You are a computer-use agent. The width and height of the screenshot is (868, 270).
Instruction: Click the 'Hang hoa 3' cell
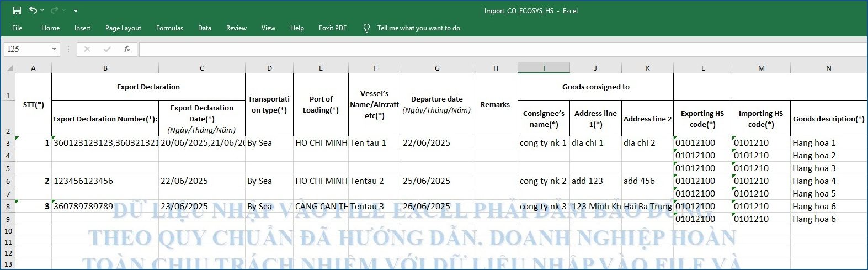coord(829,168)
